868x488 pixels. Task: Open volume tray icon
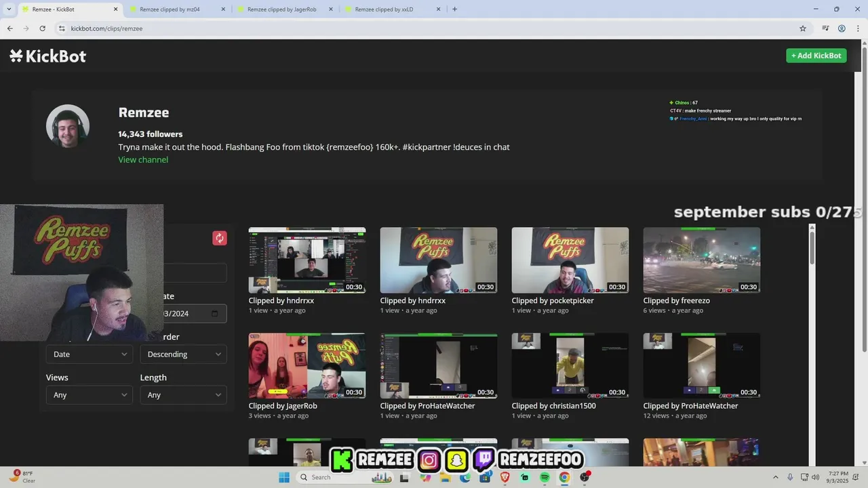pyautogui.click(x=815, y=477)
